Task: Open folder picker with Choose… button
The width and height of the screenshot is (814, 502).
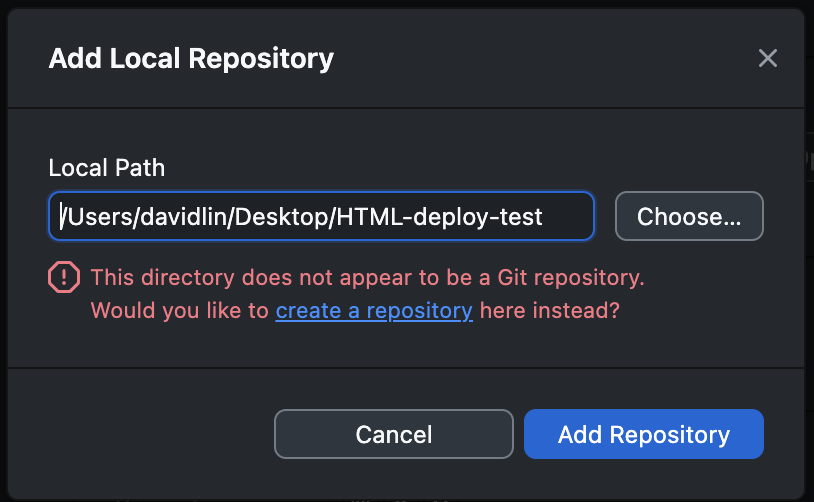Action: click(x=689, y=217)
